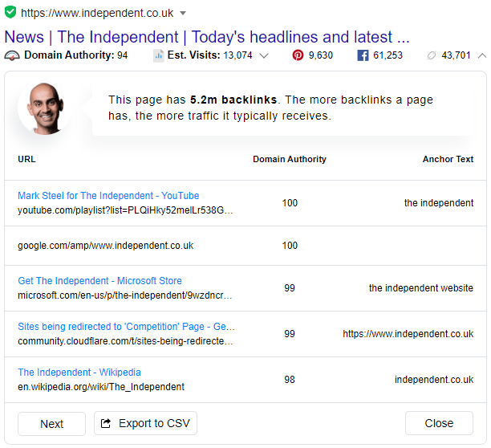Click the Facebook shares icon
491x448 pixels.
click(x=363, y=55)
